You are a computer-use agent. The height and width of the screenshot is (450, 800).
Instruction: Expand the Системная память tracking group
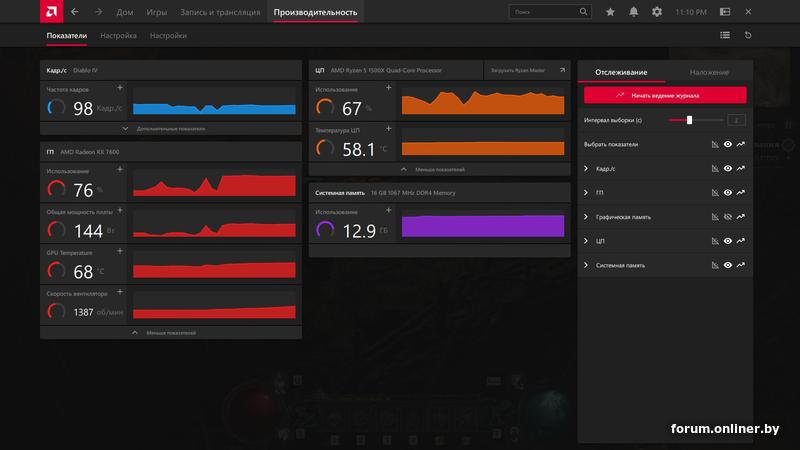[x=586, y=265]
